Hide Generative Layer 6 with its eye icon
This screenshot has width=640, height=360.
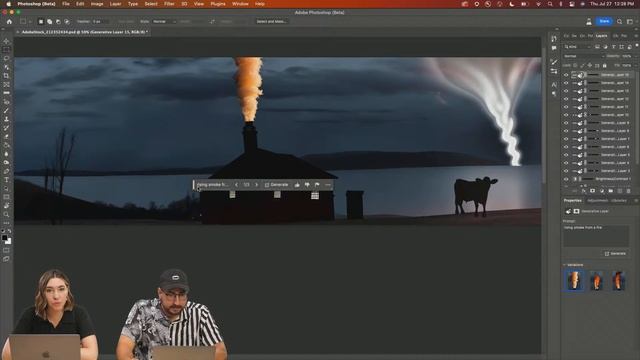[566, 147]
